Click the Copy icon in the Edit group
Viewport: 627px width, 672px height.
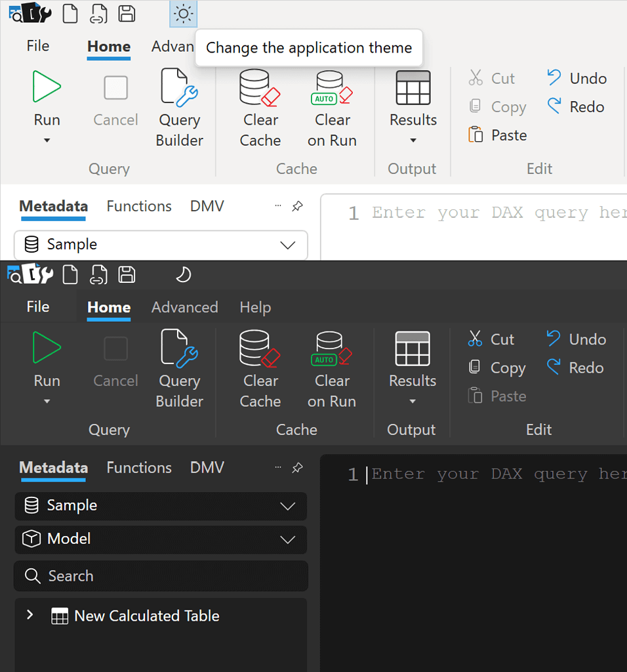(475, 106)
